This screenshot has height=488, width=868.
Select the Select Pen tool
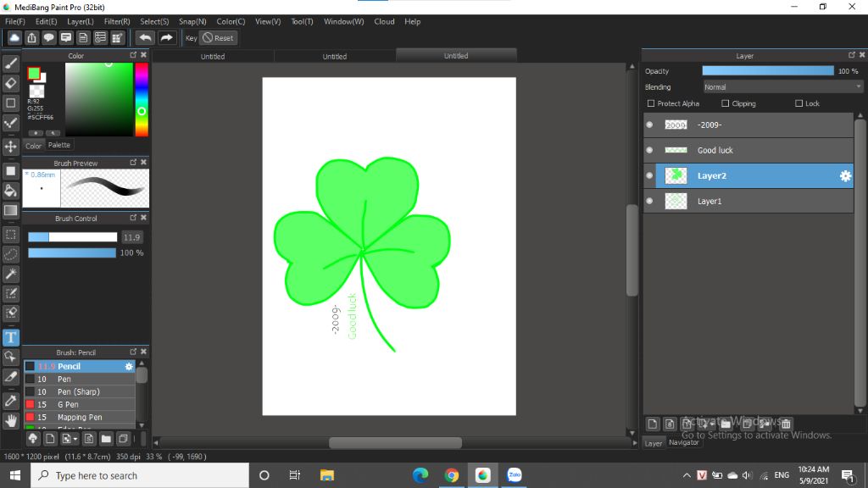10,293
